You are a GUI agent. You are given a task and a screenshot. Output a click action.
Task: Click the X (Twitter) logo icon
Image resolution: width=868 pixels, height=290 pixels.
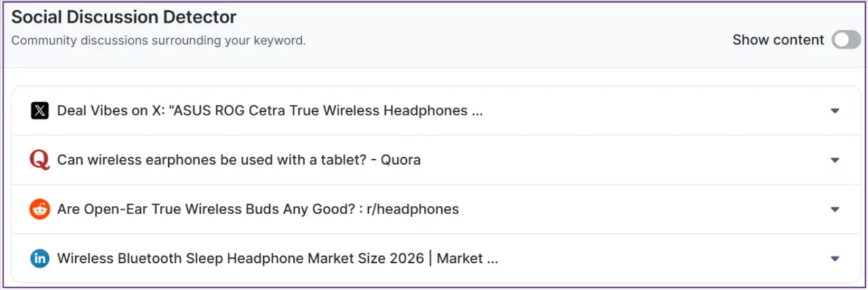coord(40,110)
